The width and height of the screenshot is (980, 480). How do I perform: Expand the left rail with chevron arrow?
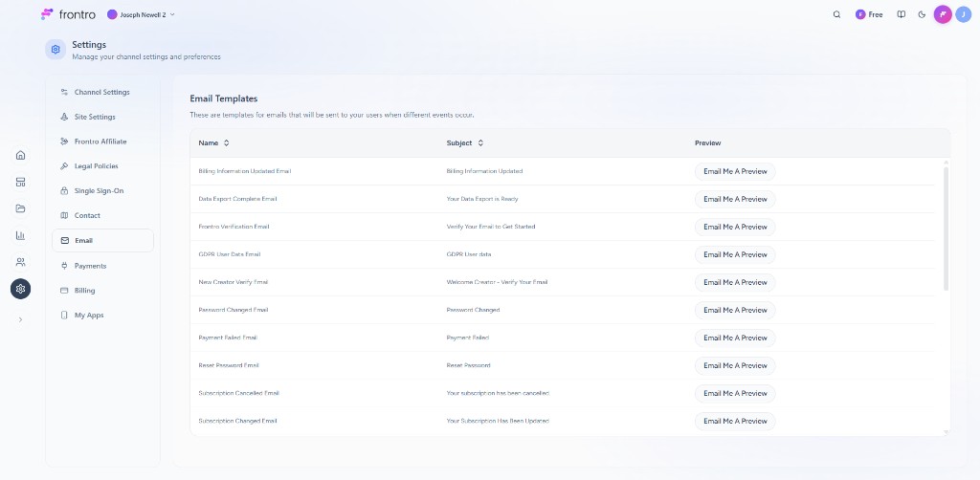tap(20, 319)
